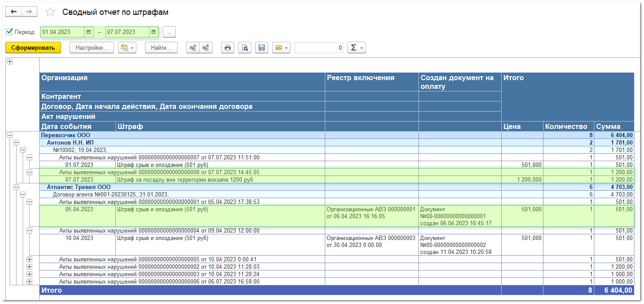Open the report variants dropdown
Image resolution: width=644 pixels, height=304 pixels.
pyautogui.click(x=127, y=48)
